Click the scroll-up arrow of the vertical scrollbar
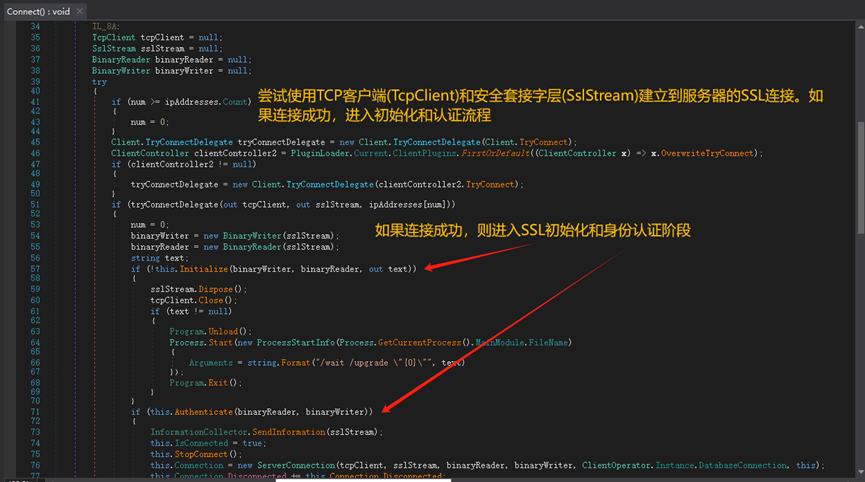 point(860,26)
